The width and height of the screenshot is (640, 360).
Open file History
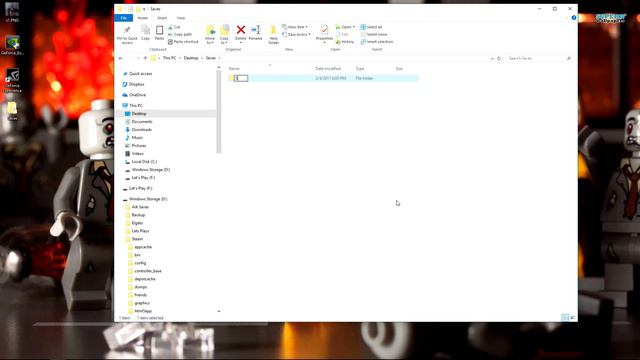coord(345,42)
